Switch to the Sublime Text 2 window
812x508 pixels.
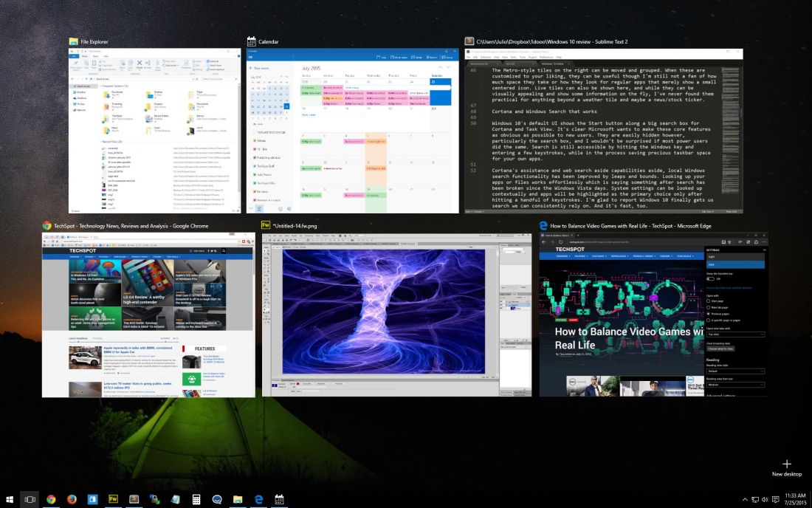pyautogui.click(x=604, y=131)
